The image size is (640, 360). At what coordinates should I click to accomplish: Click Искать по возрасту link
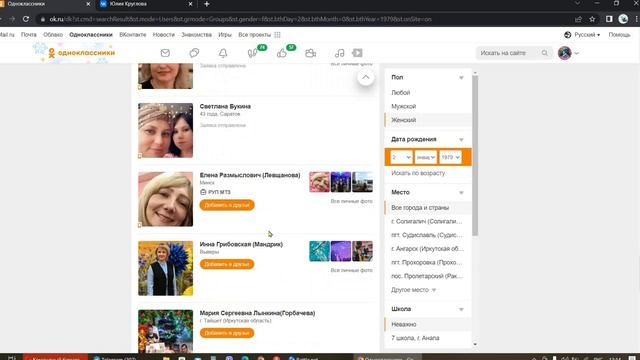click(x=418, y=173)
